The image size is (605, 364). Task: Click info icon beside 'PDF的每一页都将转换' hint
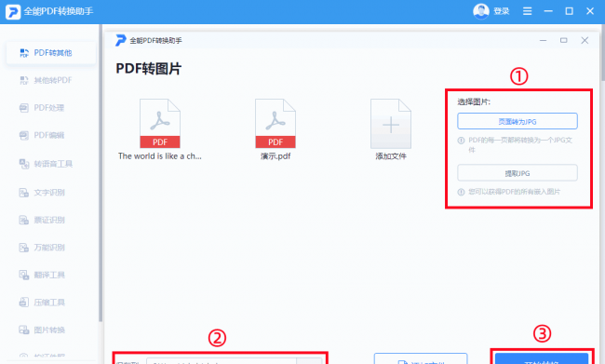461,141
